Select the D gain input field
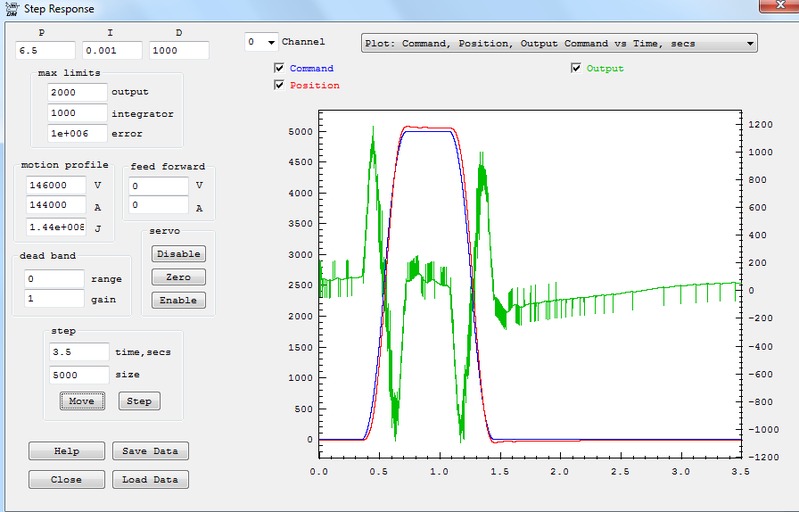Image resolution: width=799 pixels, height=512 pixels. point(179,50)
